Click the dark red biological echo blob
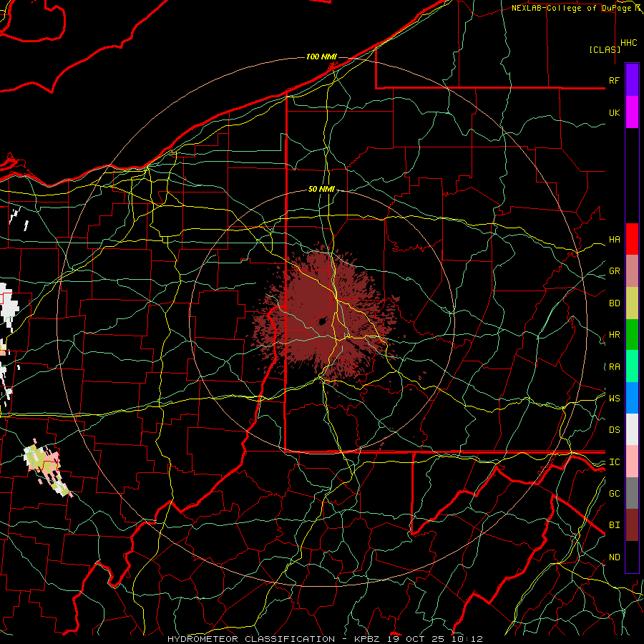 324,318
